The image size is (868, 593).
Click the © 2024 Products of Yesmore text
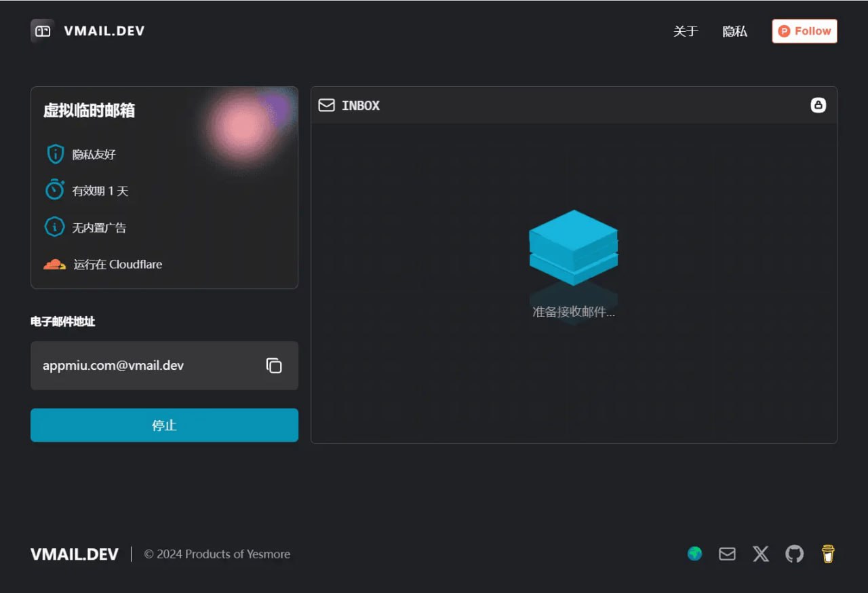click(x=217, y=554)
